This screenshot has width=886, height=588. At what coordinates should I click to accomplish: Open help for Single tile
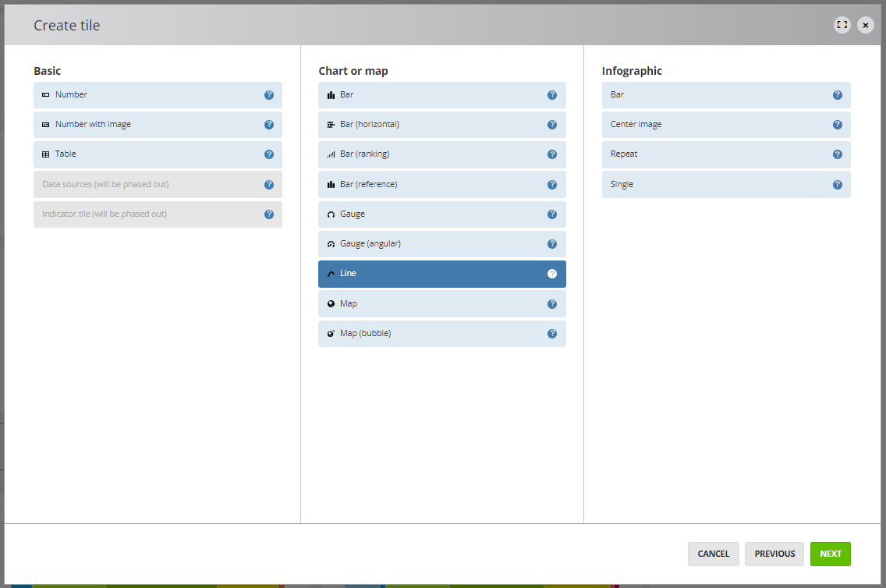[x=838, y=185]
